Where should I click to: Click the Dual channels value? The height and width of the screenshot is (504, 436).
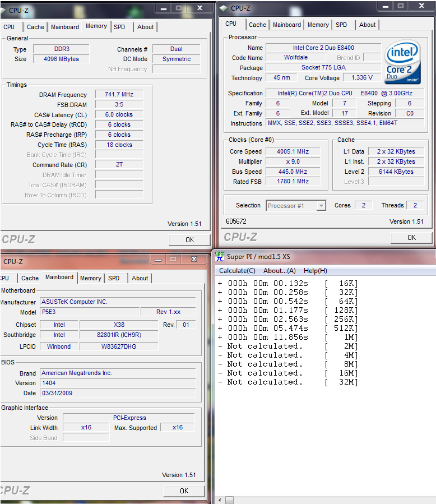(177, 49)
